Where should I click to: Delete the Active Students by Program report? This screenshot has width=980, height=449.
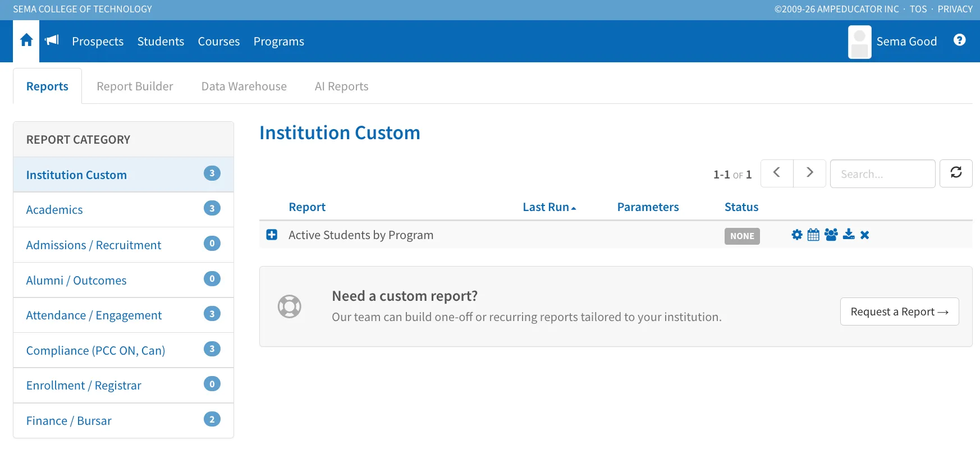865,235
